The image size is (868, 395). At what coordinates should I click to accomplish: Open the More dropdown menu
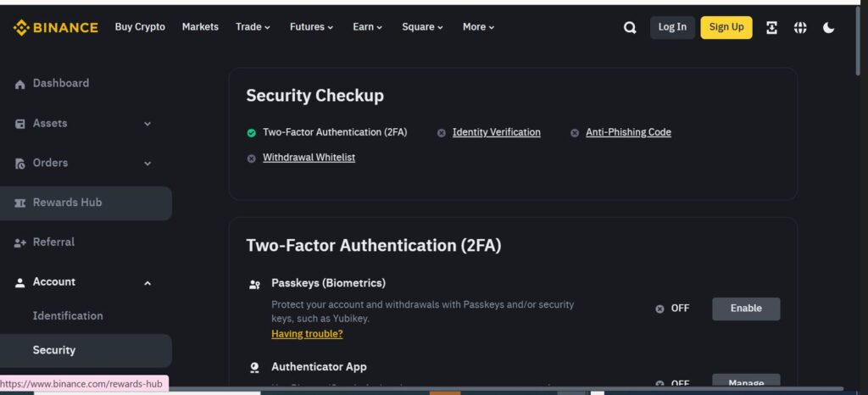click(478, 27)
